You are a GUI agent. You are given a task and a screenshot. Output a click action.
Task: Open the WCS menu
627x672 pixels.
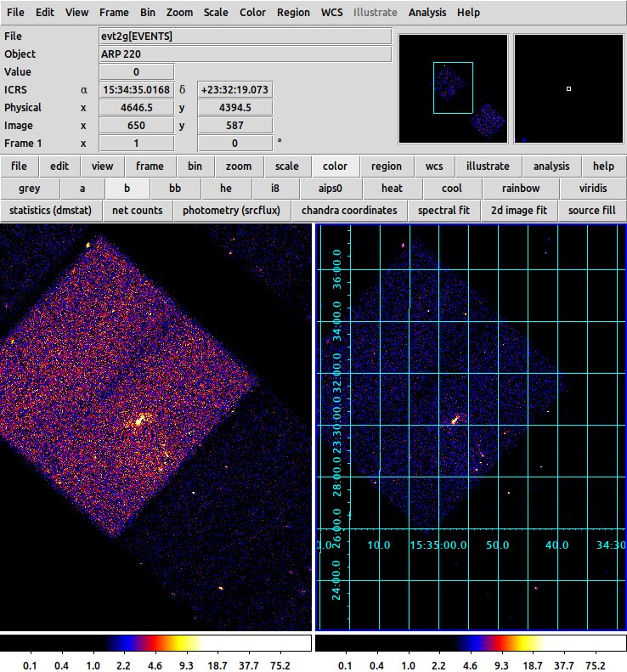tap(331, 13)
